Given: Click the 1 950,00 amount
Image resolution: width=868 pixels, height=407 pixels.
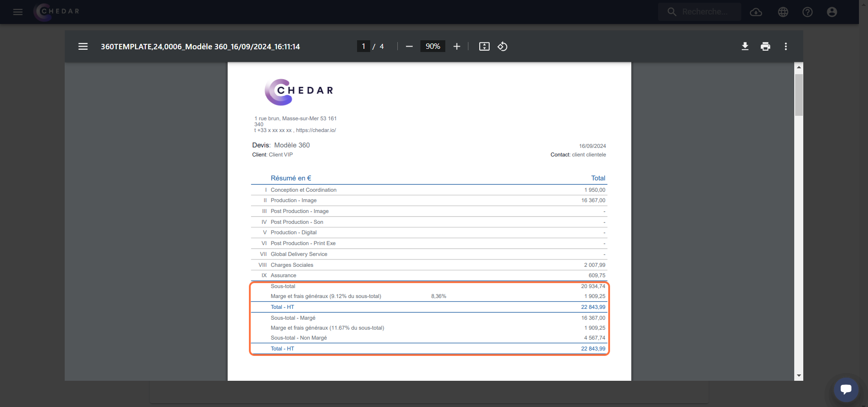Looking at the screenshot, I should (x=595, y=190).
